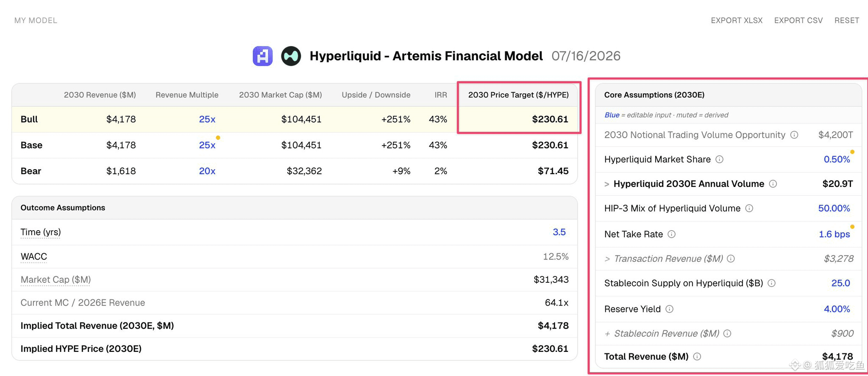Viewport: 868px width, 376px height.
Task: Edit Reserve Yield value 4.00%
Action: [837, 309]
